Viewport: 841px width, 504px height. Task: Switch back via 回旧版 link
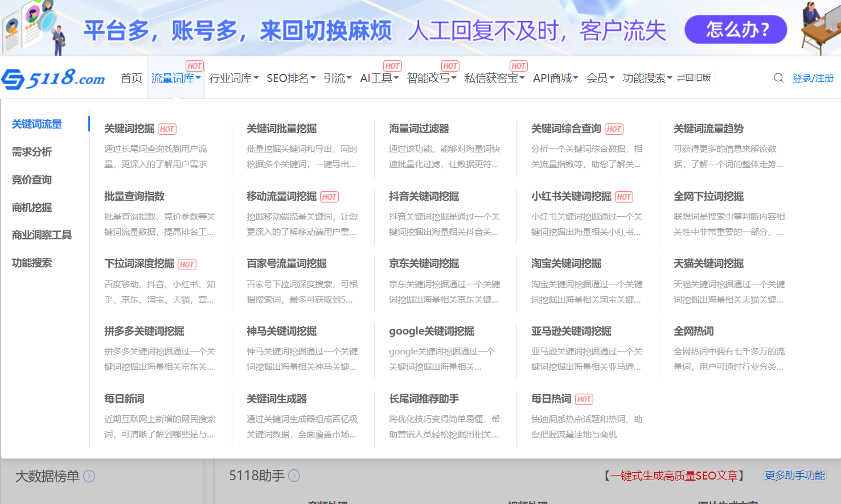click(x=694, y=78)
